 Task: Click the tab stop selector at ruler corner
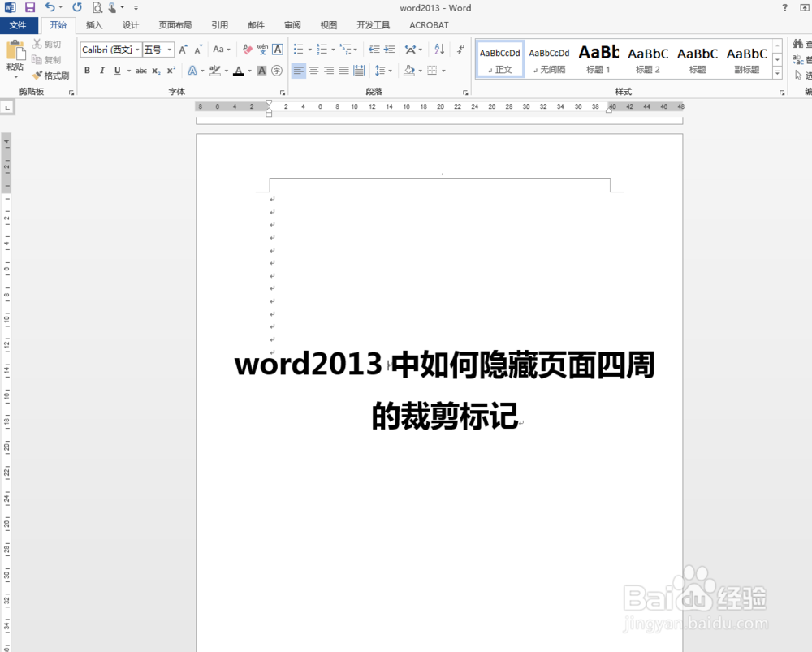6,108
